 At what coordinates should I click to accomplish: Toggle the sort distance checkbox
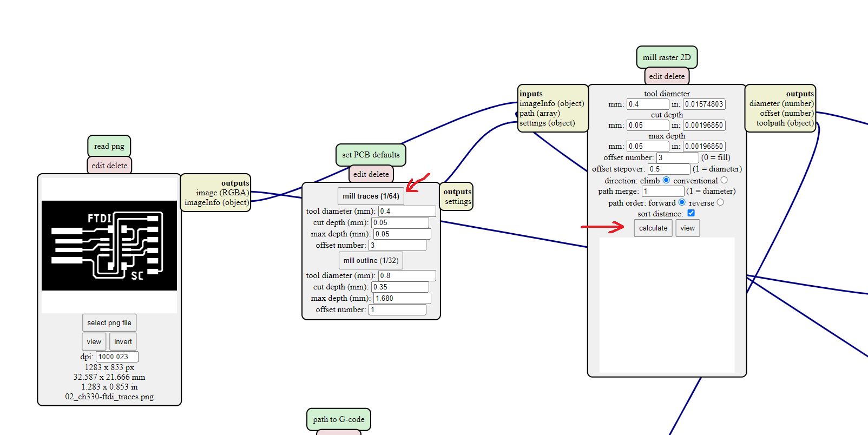691,213
